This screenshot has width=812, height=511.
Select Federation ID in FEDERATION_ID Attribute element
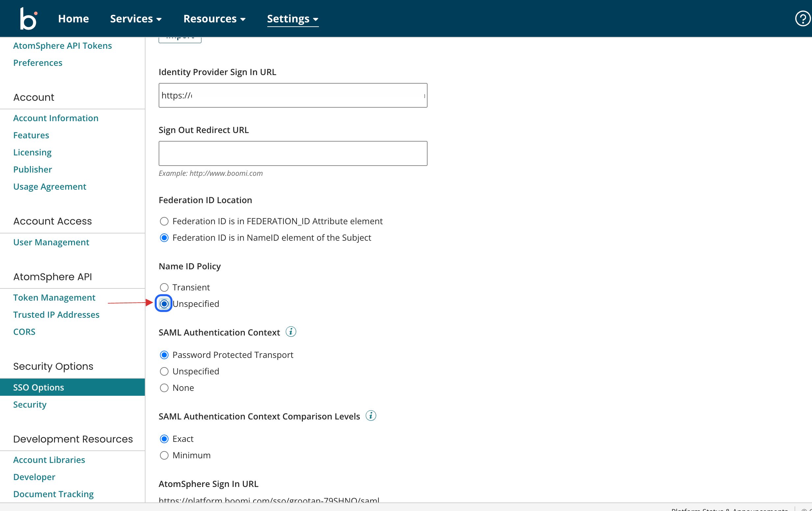[165, 221]
